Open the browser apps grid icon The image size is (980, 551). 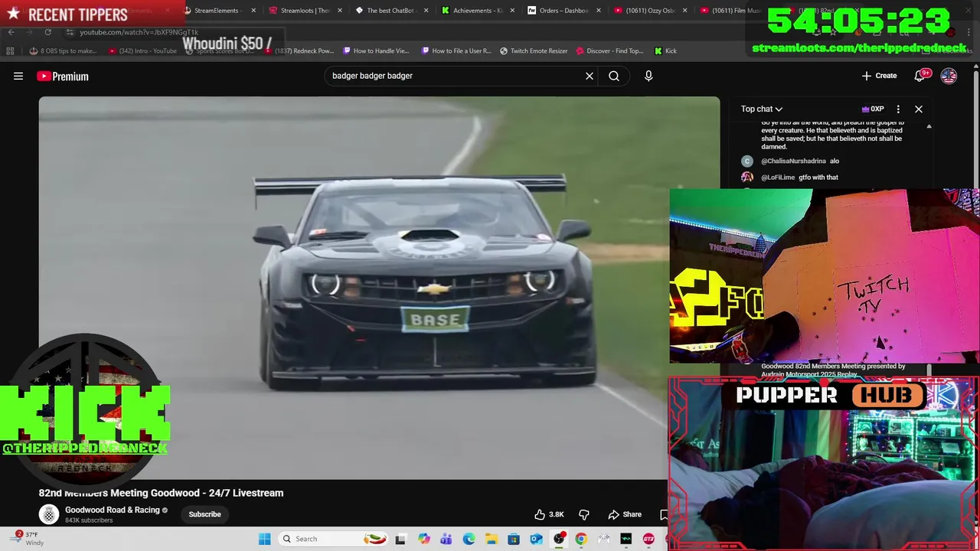coord(10,51)
